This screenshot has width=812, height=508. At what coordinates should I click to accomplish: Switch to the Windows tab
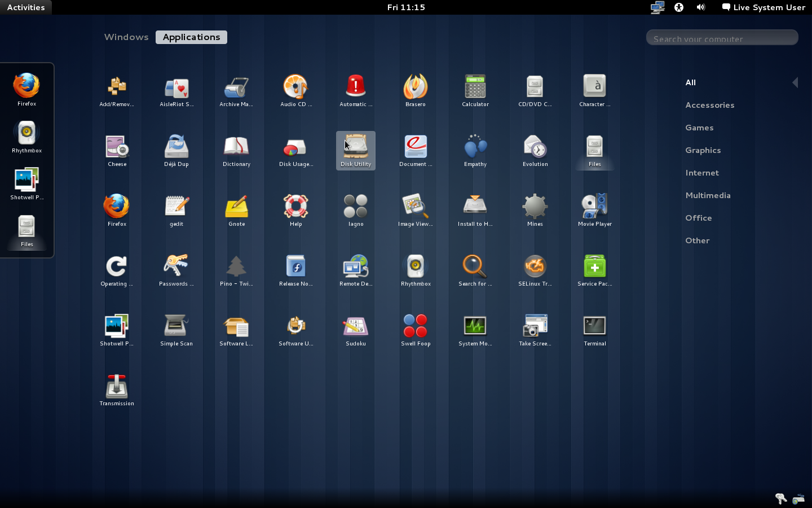126,37
